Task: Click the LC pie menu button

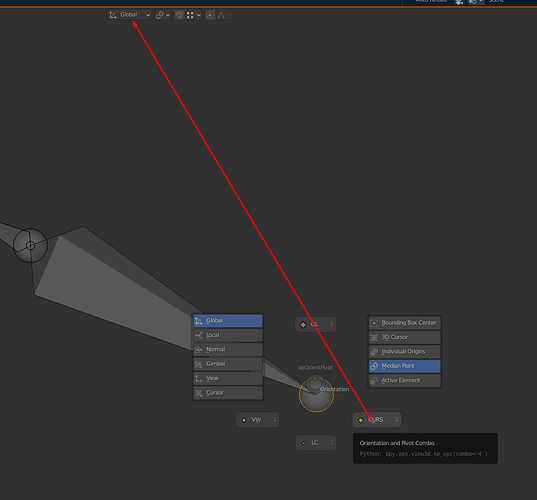Action: 316,443
